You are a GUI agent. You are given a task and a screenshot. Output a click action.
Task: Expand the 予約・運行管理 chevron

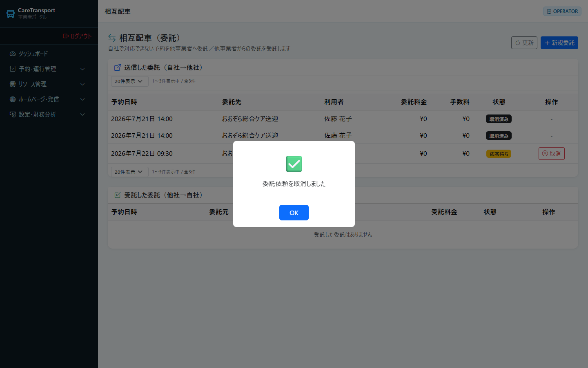(82, 69)
